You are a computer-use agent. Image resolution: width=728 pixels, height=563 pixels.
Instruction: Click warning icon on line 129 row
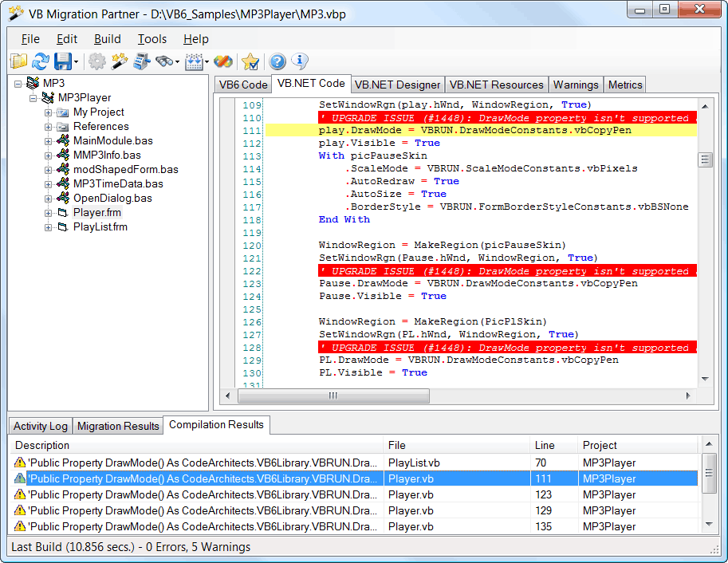click(x=19, y=510)
